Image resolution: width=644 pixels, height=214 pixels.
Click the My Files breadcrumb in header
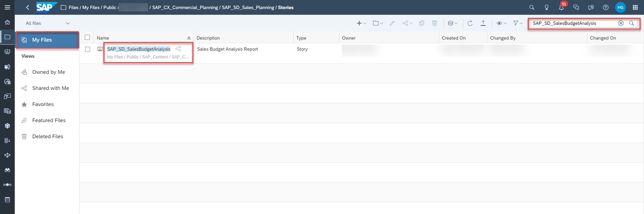coord(91,8)
